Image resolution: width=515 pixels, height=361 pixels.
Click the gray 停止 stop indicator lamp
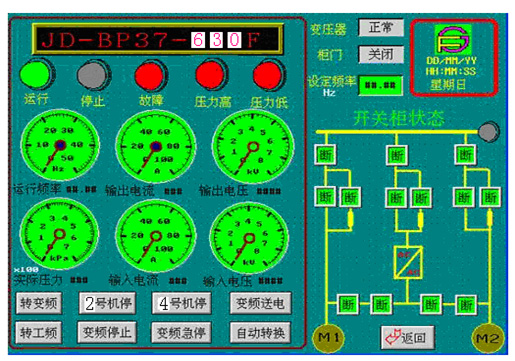(x=94, y=75)
